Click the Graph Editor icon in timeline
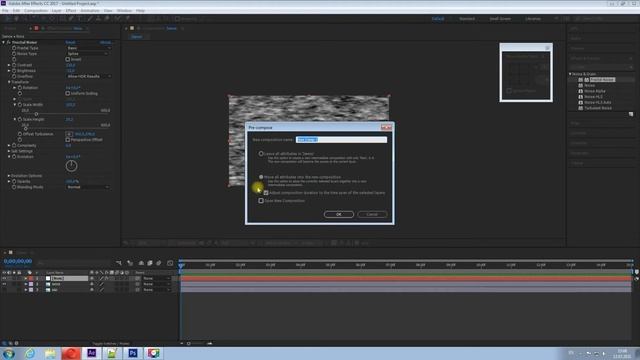640x360 pixels. pyautogui.click(x=170, y=263)
